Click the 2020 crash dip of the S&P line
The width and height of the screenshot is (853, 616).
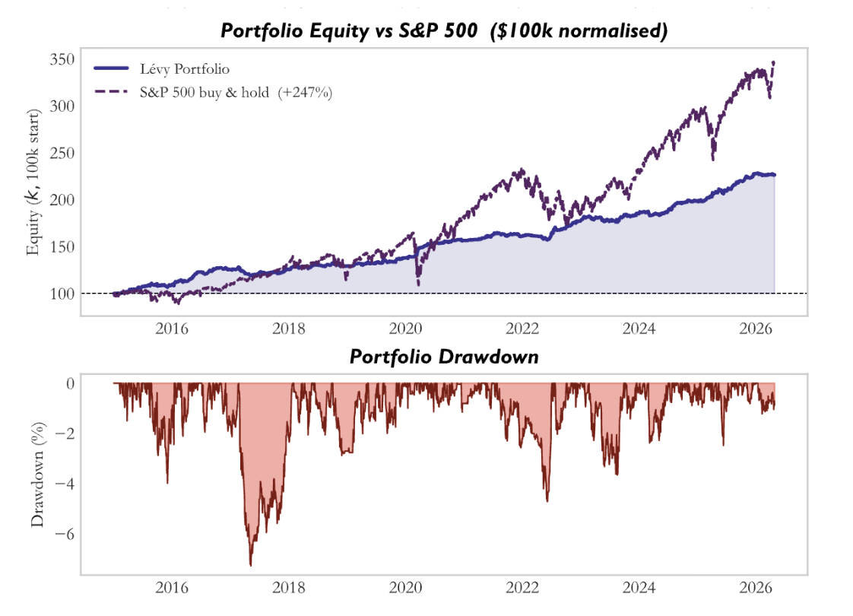tap(418, 283)
